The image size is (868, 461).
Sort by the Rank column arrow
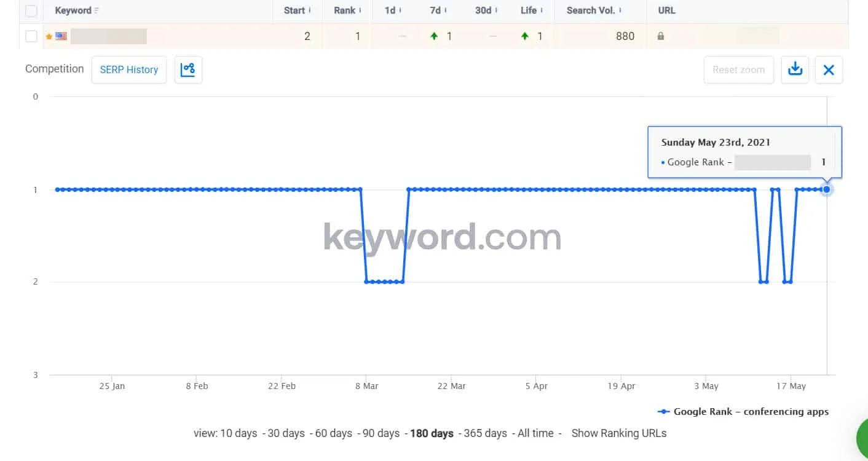[x=360, y=10]
